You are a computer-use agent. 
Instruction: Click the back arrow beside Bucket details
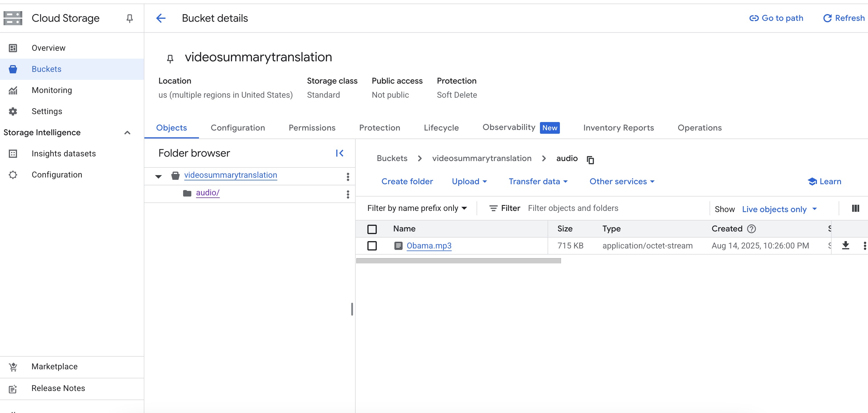point(161,18)
